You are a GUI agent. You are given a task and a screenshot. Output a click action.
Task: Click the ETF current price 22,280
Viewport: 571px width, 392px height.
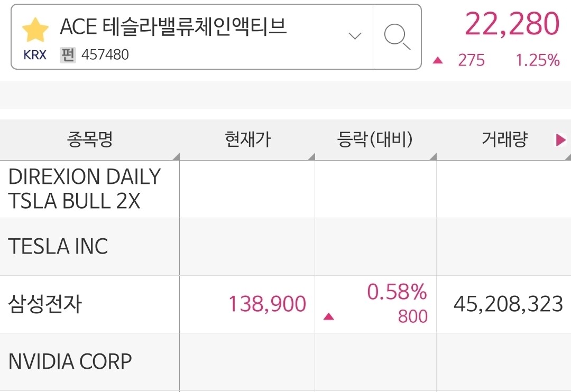tap(512, 24)
